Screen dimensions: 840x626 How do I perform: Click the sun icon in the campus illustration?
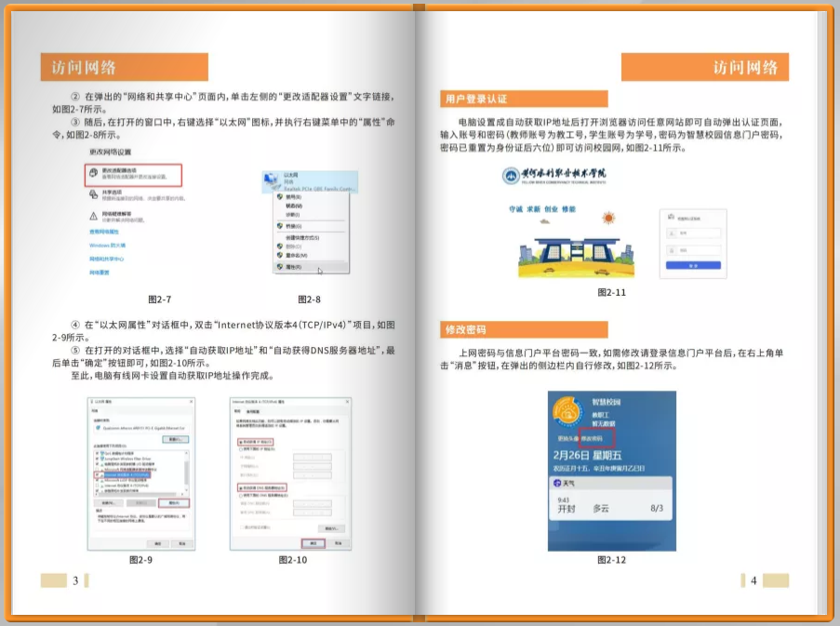609,219
